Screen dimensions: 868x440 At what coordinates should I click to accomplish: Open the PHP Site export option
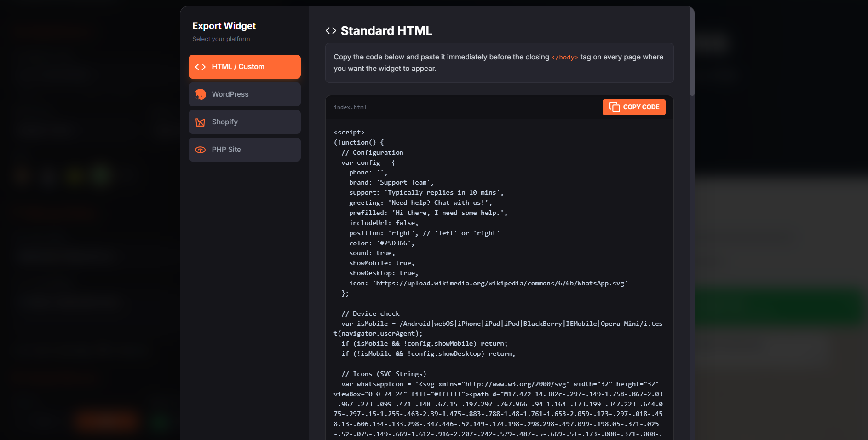point(244,150)
